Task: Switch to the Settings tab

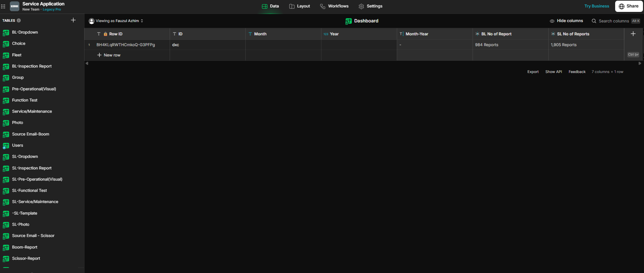Action: [x=371, y=6]
